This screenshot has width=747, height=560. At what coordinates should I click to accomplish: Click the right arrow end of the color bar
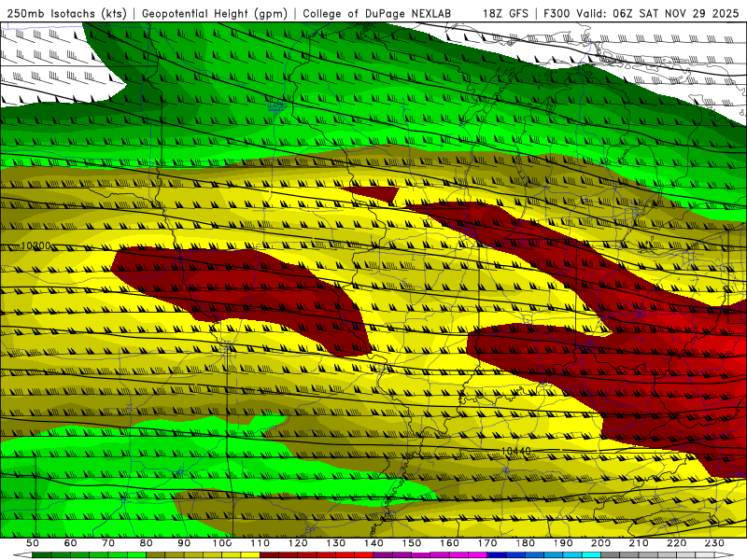pyautogui.click(x=724, y=554)
